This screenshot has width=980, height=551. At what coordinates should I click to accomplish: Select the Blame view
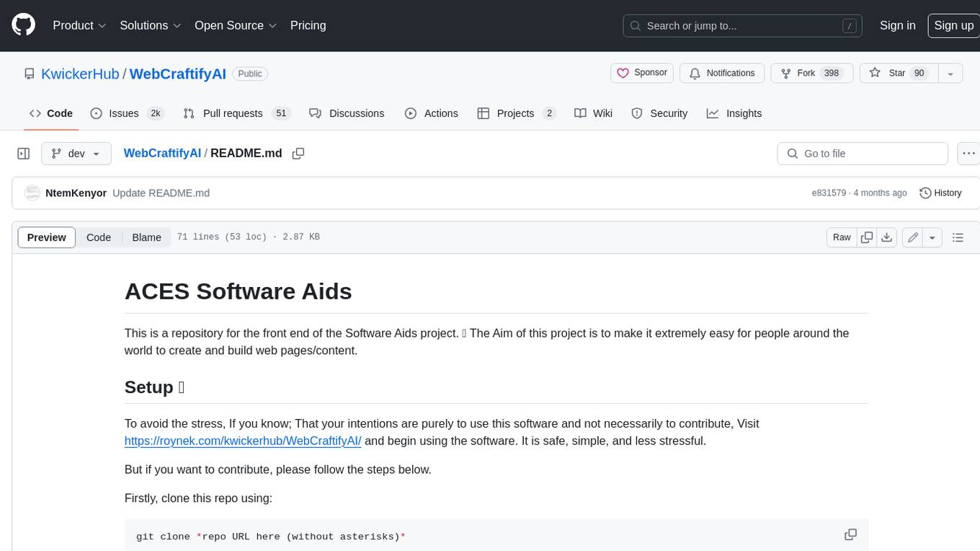coord(146,237)
